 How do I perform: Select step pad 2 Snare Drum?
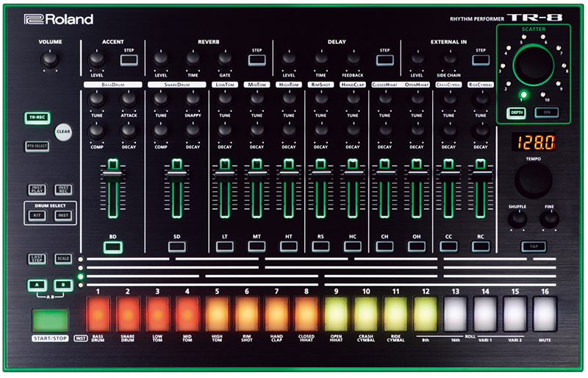tap(127, 314)
